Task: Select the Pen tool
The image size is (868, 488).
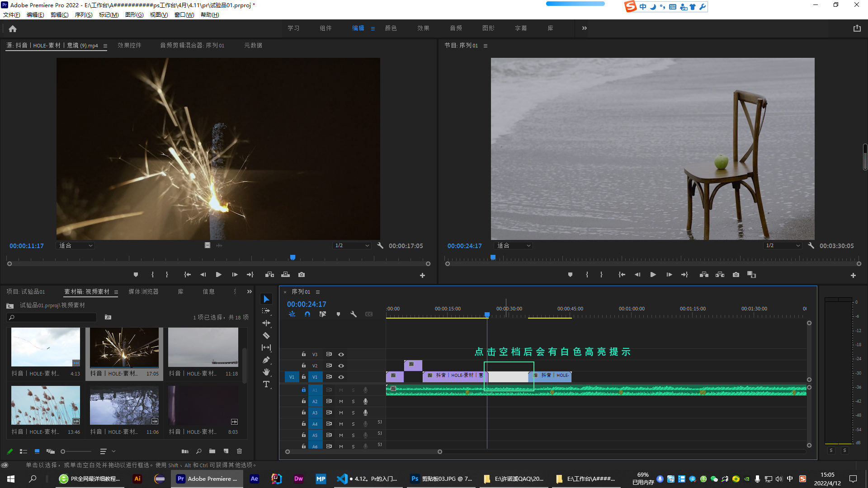Action: (x=266, y=360)
